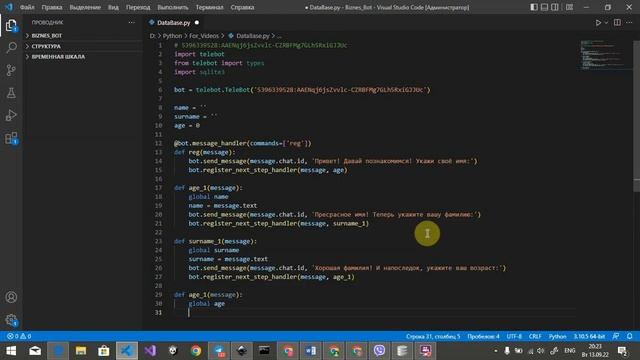Open the Customize Layout icon
The height and width of the screenshot is (360, 640).
(x=569, y=7)
